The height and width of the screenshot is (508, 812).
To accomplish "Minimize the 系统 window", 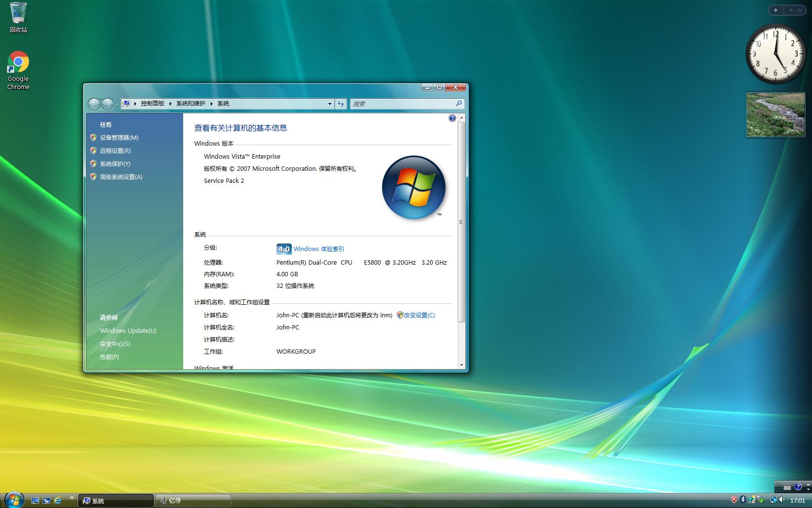I will pos(427,88).
